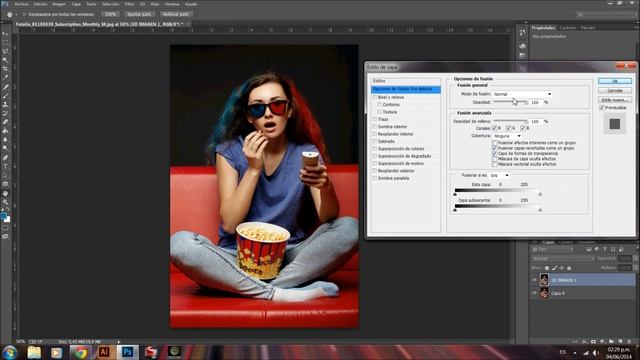Viewport: 640px width, 360px height.
Task: Select the Spot Healing Brush tool
Action: (x=5, y=87)
